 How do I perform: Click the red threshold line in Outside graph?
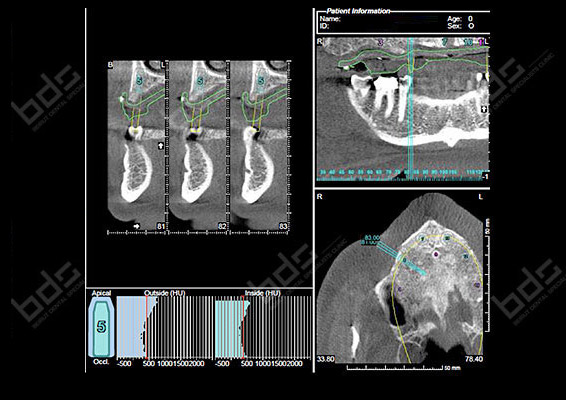[x=146, y=327]
